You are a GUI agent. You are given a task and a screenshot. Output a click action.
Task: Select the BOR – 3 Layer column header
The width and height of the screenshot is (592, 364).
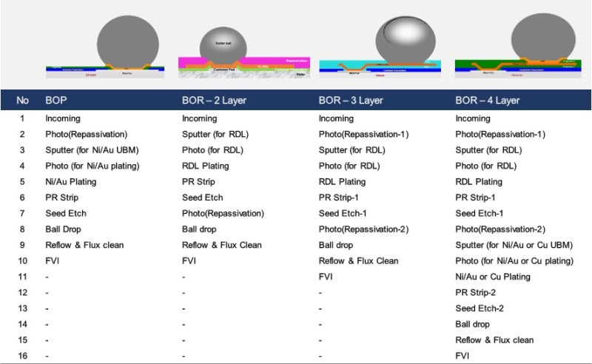coord(351,101)
